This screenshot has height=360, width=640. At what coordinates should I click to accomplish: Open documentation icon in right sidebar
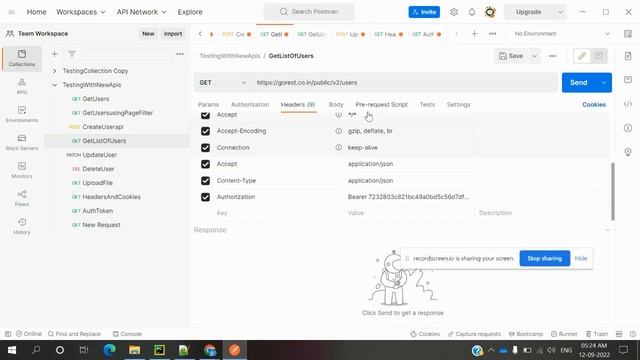click(x=628, y=56)
